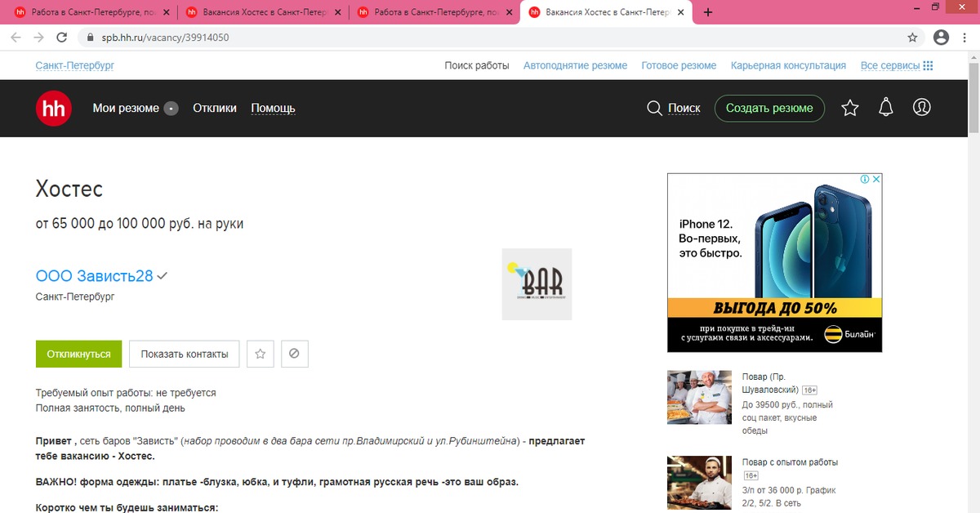Image resolution: width=980 pixels, height=513 pixels.
Task: Open notifications bell icon
Action: (886, 108)
